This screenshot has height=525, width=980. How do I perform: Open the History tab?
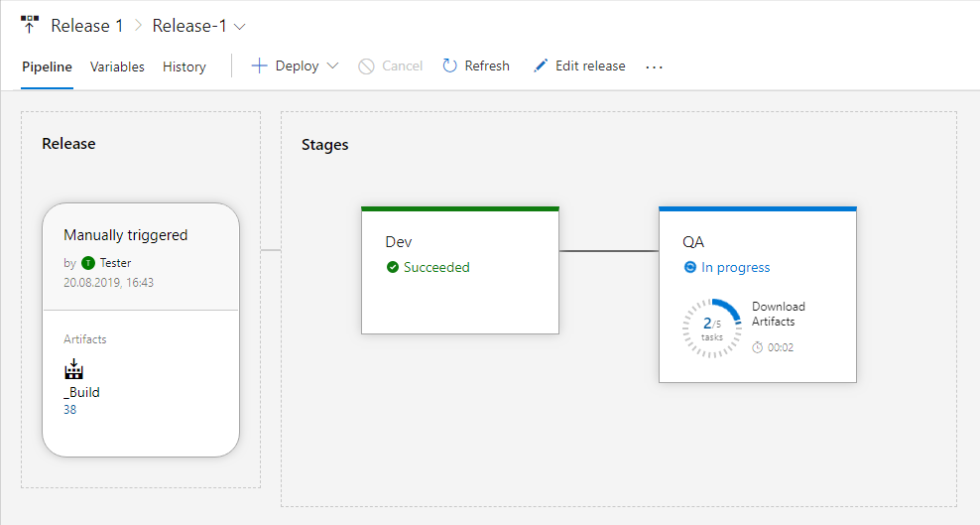pyautogui.click(x=184, y=66)
